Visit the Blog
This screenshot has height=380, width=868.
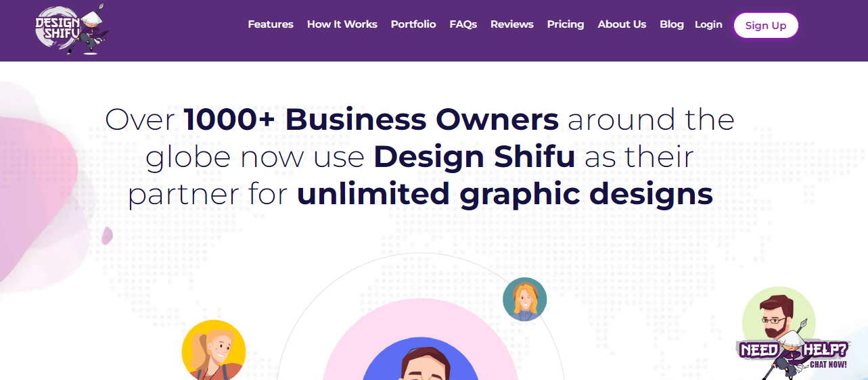671,24
